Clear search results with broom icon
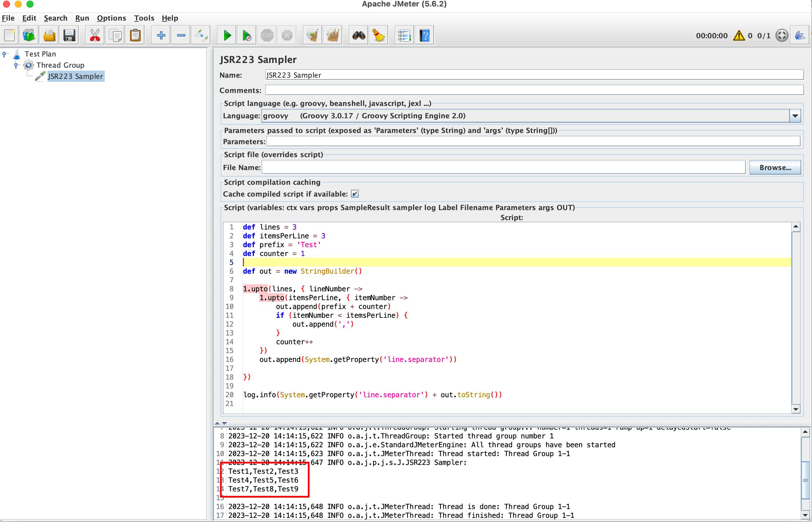This screenshot has height=522, width=812. [x=378, y=35]
